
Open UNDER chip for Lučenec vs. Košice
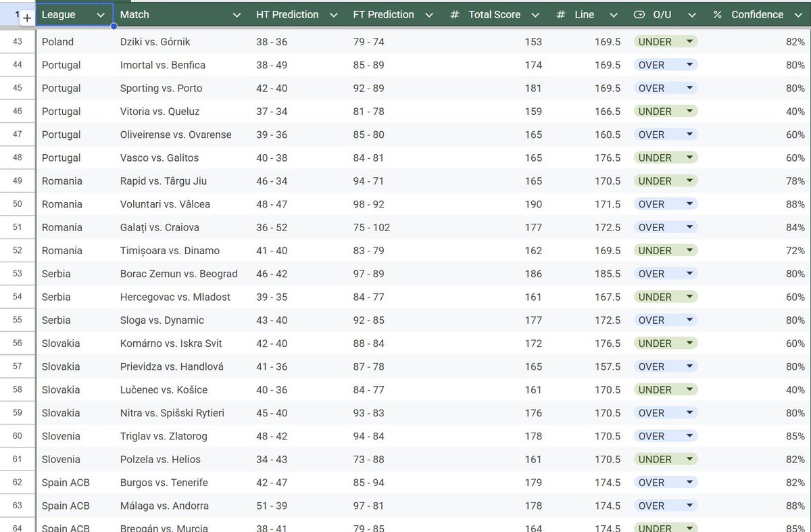666,389
